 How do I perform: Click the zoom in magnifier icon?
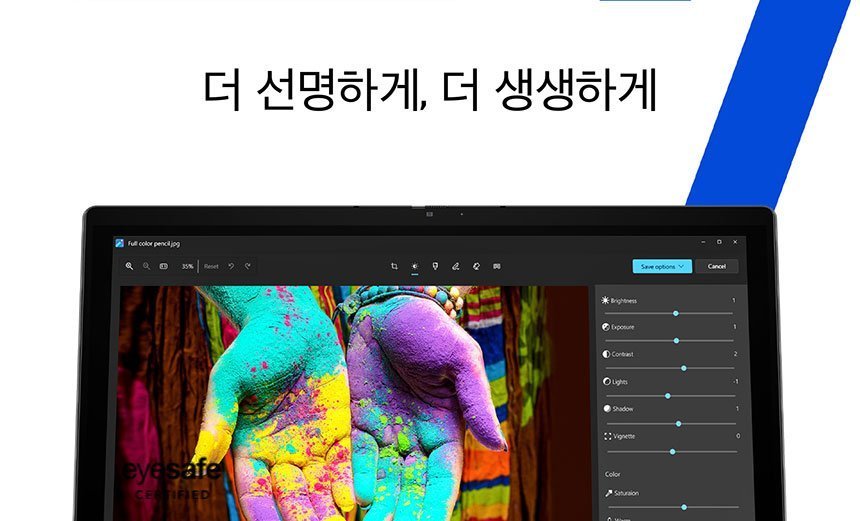click(129, 266)
